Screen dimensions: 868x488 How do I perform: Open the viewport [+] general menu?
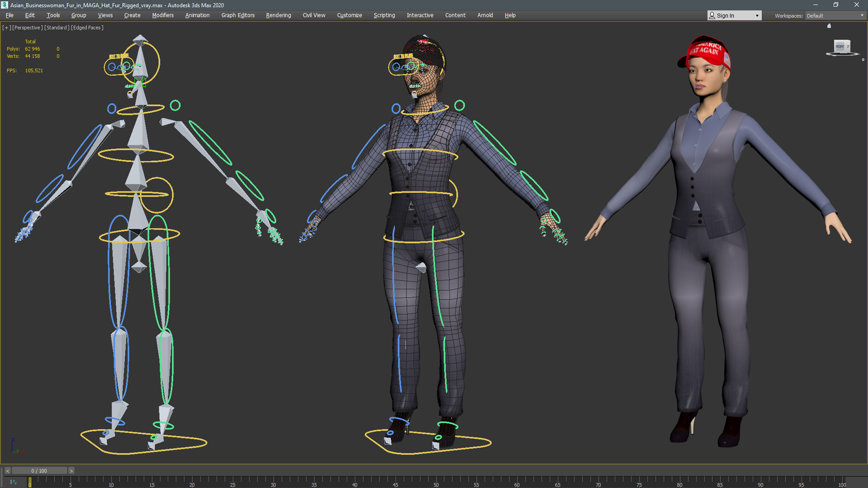coord(6,28)
